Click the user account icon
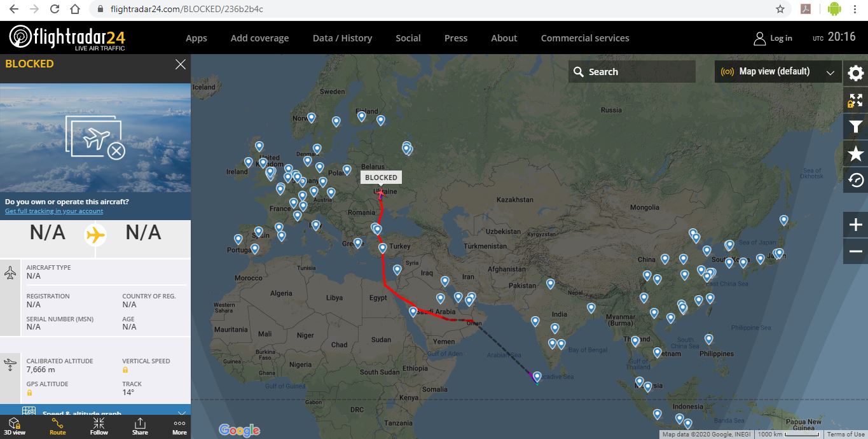Image resolution: width=868 pixels, height=439 pixels. 759,38
